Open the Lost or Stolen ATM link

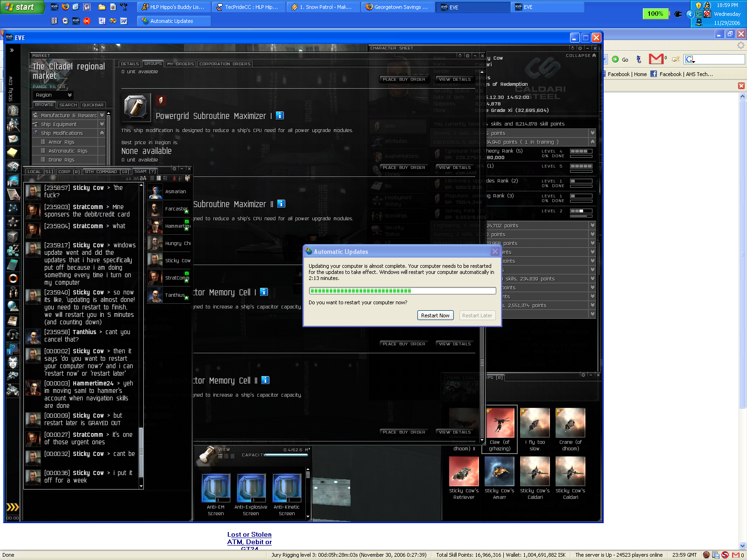pos(249,541)
